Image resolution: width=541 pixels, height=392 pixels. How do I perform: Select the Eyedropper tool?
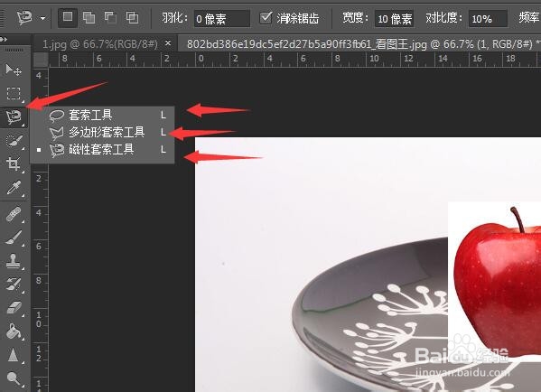click(x=14, y=188)
